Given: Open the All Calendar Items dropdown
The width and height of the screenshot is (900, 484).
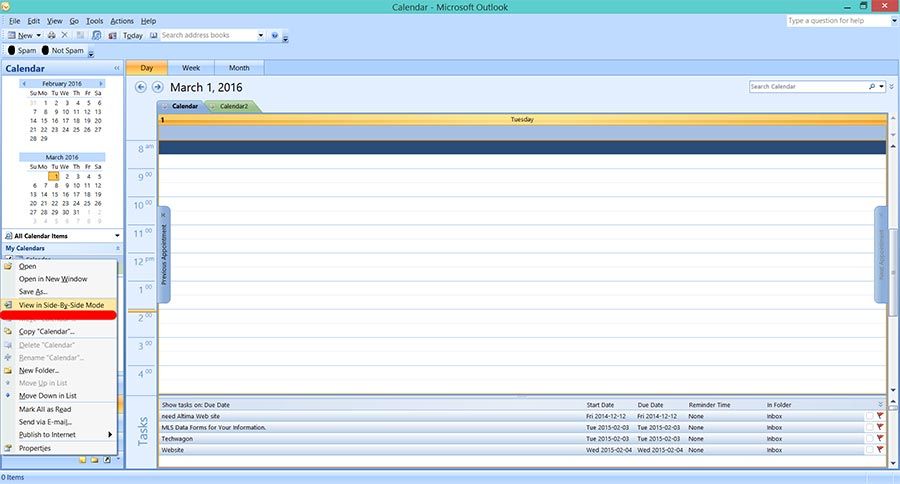Looking at the screenshot, I should (x=117, y=236).
